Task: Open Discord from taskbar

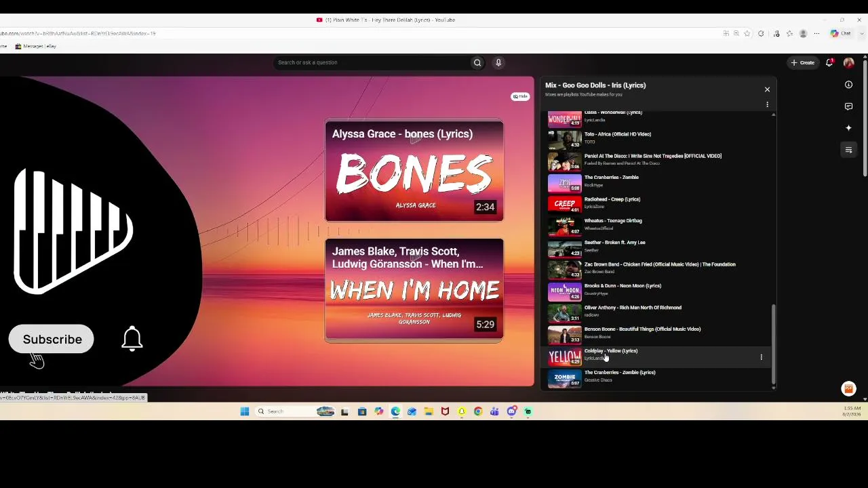Action: [x=511, y=411]
